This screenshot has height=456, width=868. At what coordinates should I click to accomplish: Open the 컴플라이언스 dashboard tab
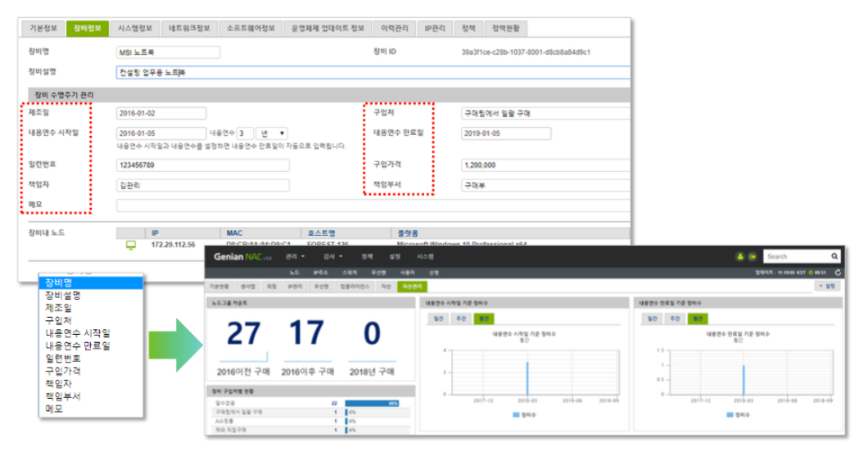point(355,286)
